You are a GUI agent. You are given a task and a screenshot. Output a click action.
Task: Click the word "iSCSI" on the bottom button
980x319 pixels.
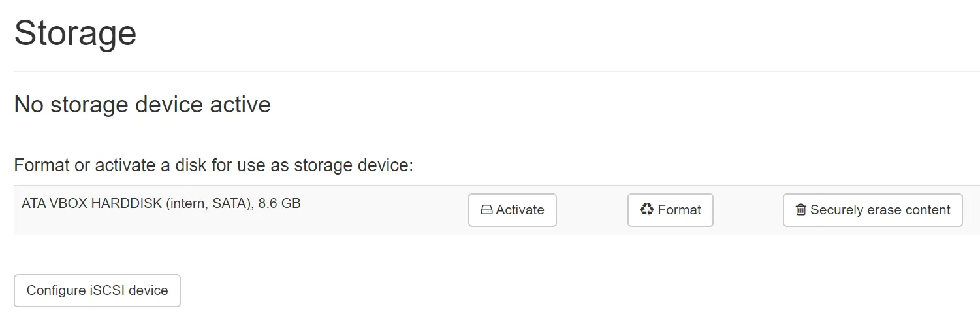[x=107, y=290]
